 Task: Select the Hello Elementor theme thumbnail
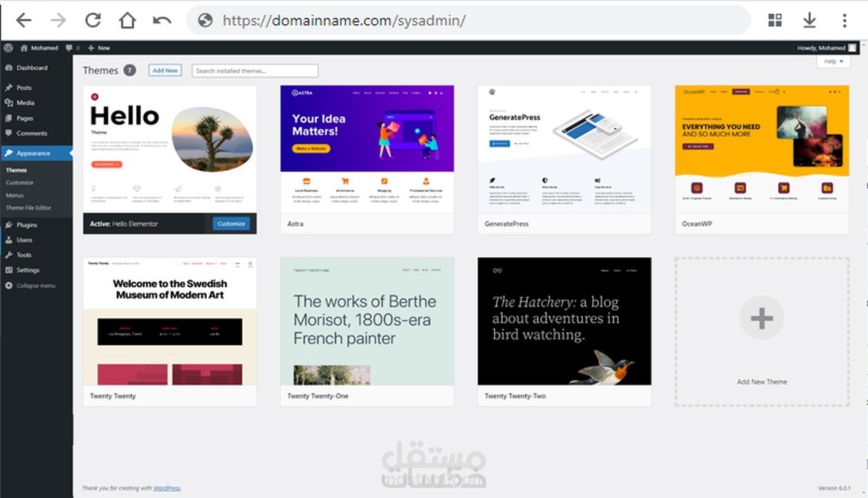(x=170, y=149)
